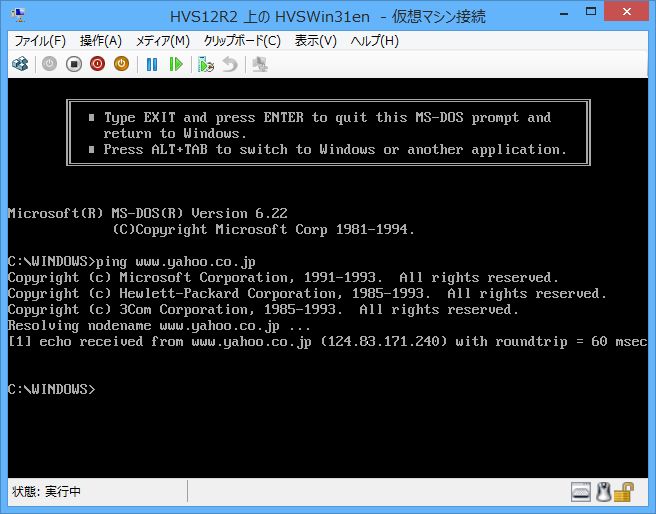Click the Hewlett-Packard Corporation copyright line
656x514 pixels.
point(307,294)
